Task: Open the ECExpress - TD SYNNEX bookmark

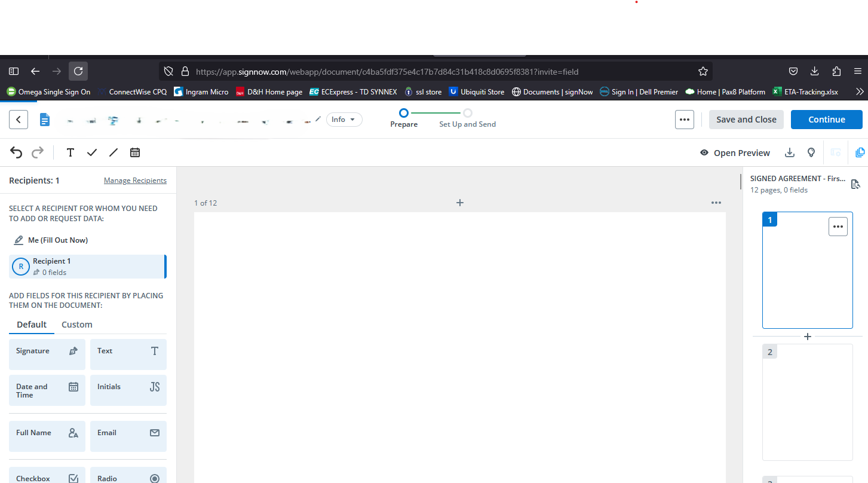Action: [353, 92]
